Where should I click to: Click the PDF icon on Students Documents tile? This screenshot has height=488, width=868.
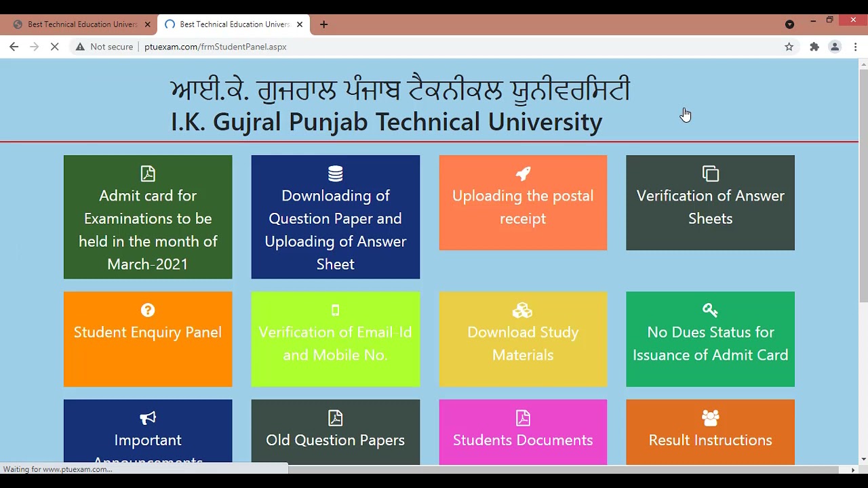[523, 418]
